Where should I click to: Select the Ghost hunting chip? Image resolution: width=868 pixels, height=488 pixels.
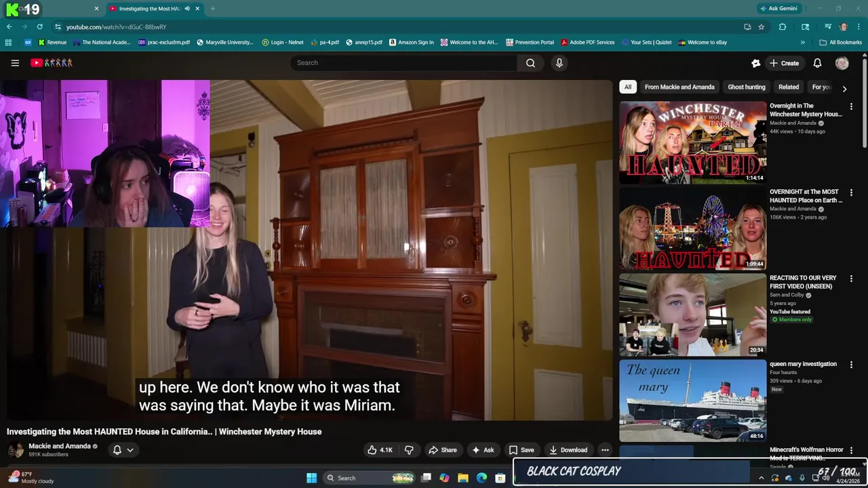click(747, 87)
